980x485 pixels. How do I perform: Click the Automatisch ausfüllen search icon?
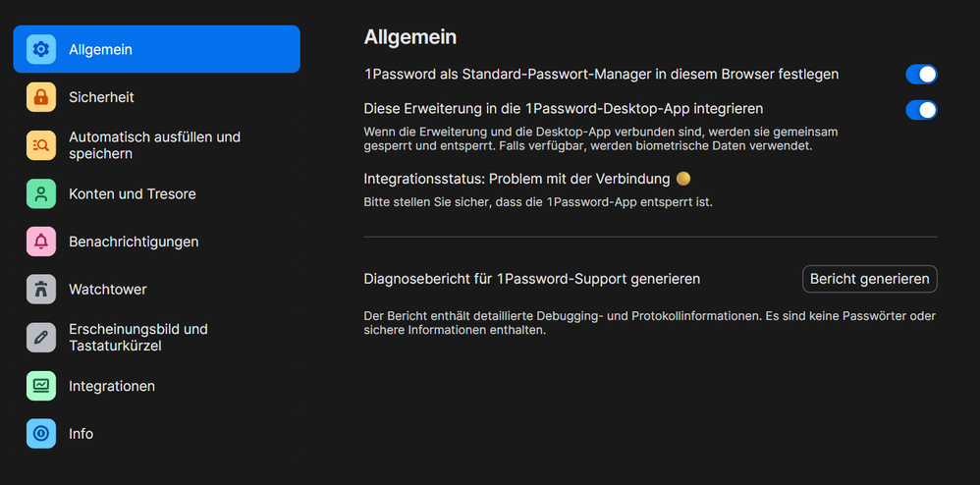(x=41, y=145)
